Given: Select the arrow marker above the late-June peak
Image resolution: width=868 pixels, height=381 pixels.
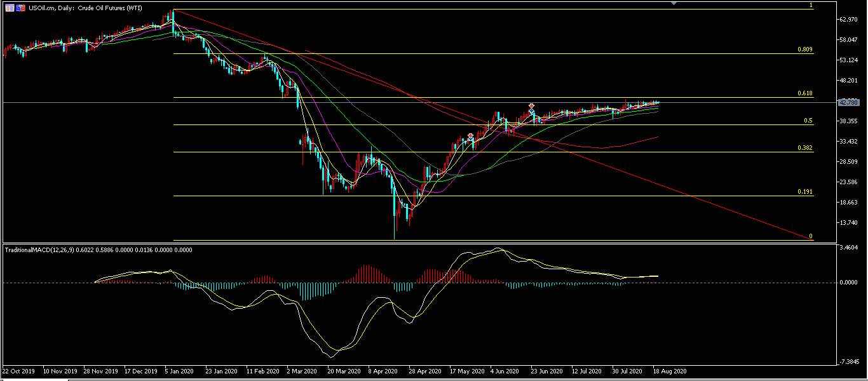Looking at the screenshot, I should [x=531, y=107].
